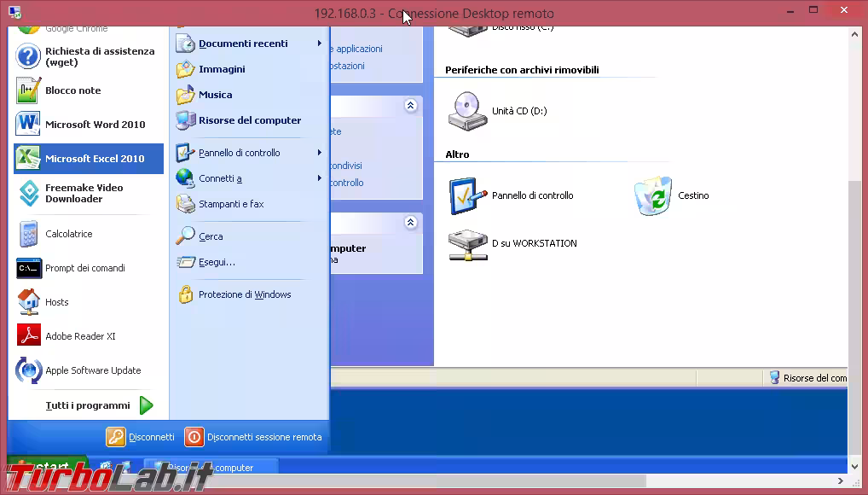Open Calcolatrice app
This screenshot has height=495, width=868.
[x=68, y=234]
